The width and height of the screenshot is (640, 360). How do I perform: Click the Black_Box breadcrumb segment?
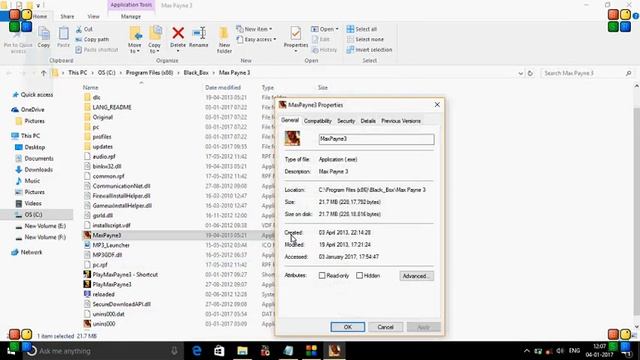tap(196, 73)
